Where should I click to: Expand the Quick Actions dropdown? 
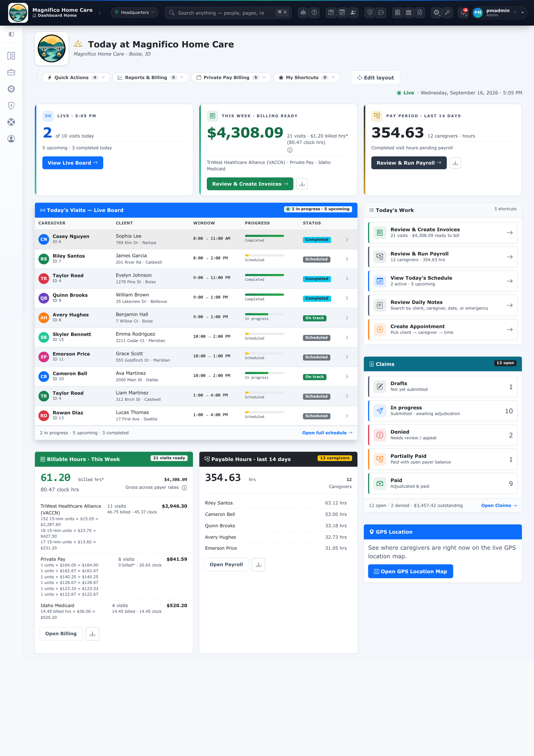coord(76,78)
